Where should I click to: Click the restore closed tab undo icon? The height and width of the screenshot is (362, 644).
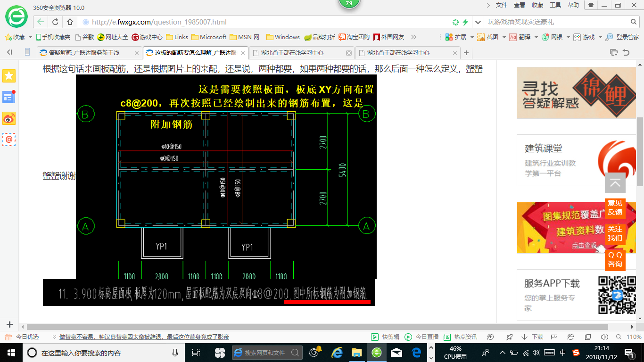(626, 52)
